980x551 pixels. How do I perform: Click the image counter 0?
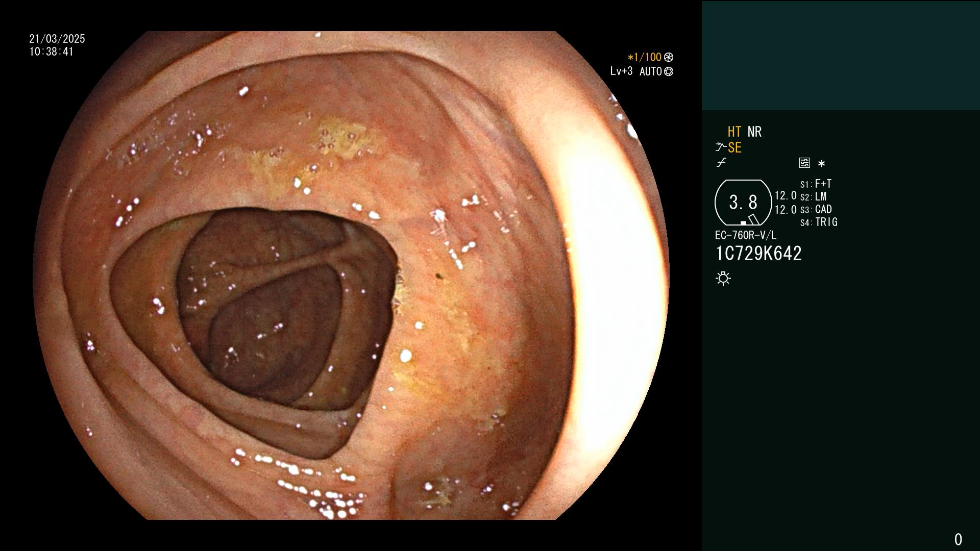[958, 539]
